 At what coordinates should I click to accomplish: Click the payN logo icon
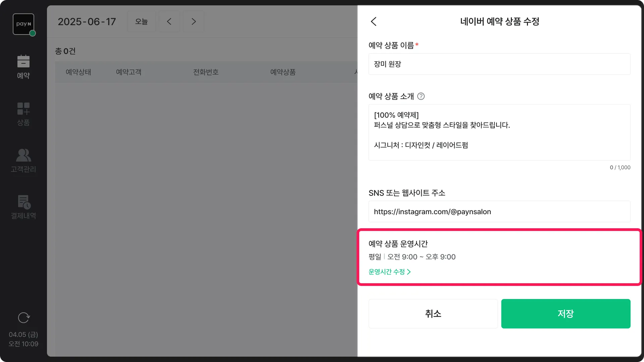click(x=23, y=24)
